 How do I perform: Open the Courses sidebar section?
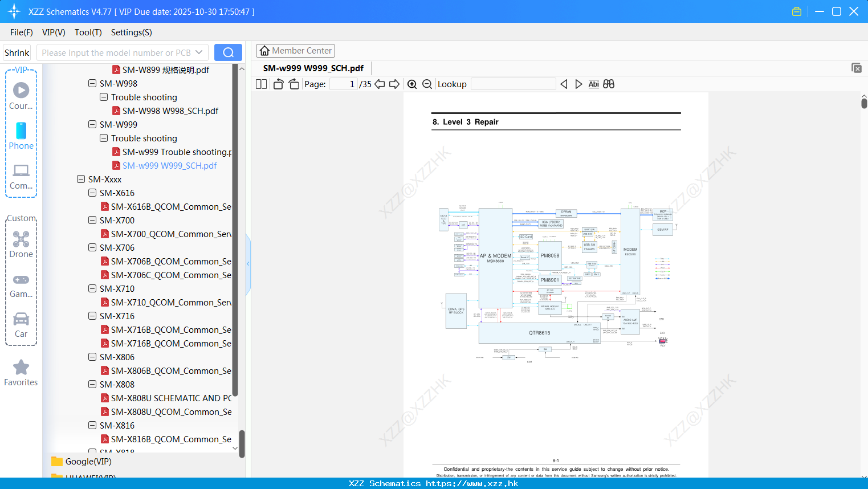point(21,96)
